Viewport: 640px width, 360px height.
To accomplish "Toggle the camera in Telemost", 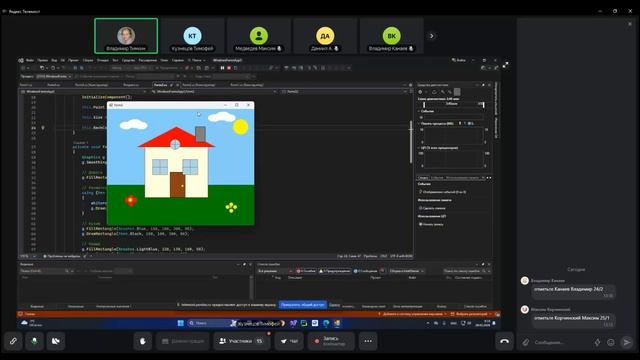I will tap(56, 341).
